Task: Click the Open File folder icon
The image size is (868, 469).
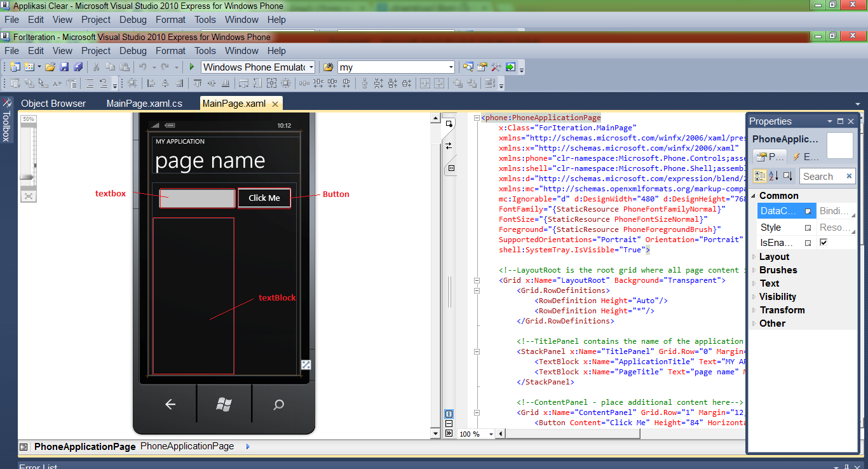Action: click(x=50, y=67)
